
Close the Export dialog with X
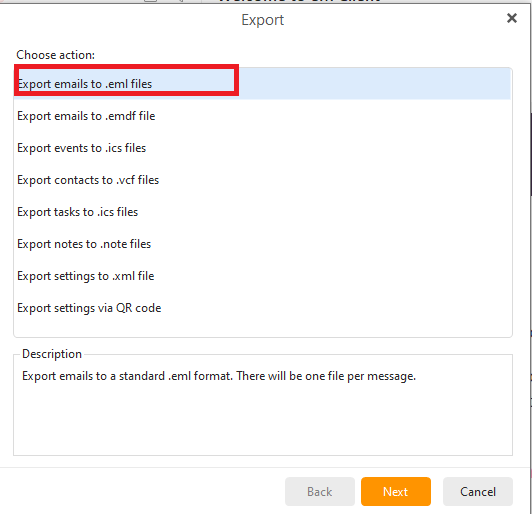[512, 18]
